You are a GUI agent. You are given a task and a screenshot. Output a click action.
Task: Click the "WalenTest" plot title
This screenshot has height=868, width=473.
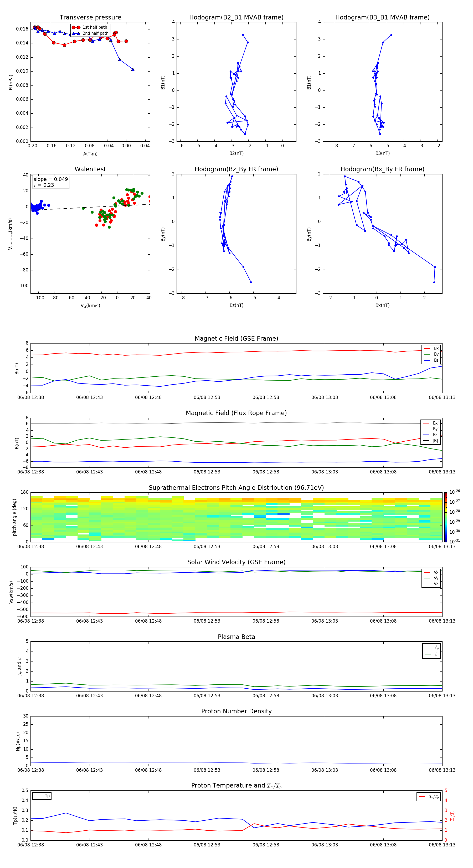pyautogui.click(x=90, y=169)
